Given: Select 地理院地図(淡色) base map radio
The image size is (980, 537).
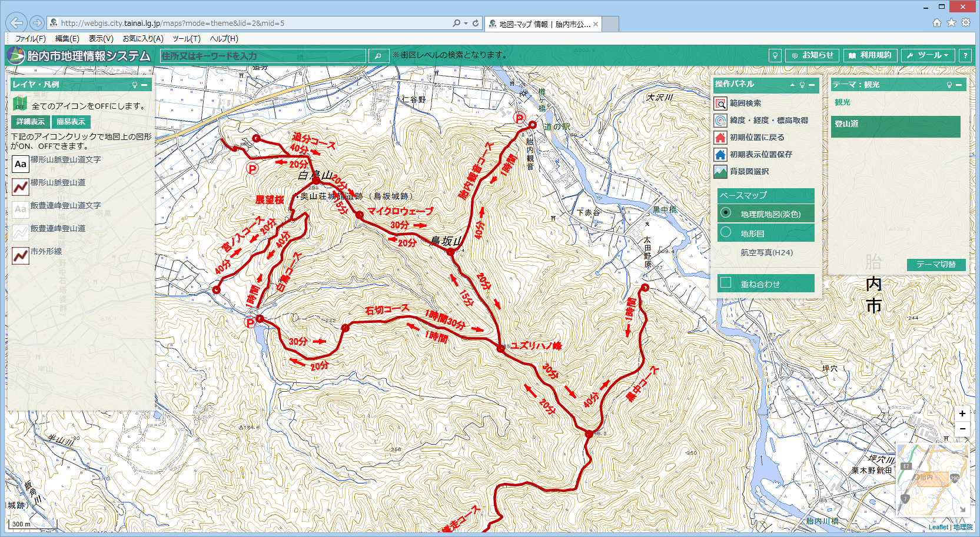Looking at the screenshot, I should pyautogui.click(x=726, y=212).
